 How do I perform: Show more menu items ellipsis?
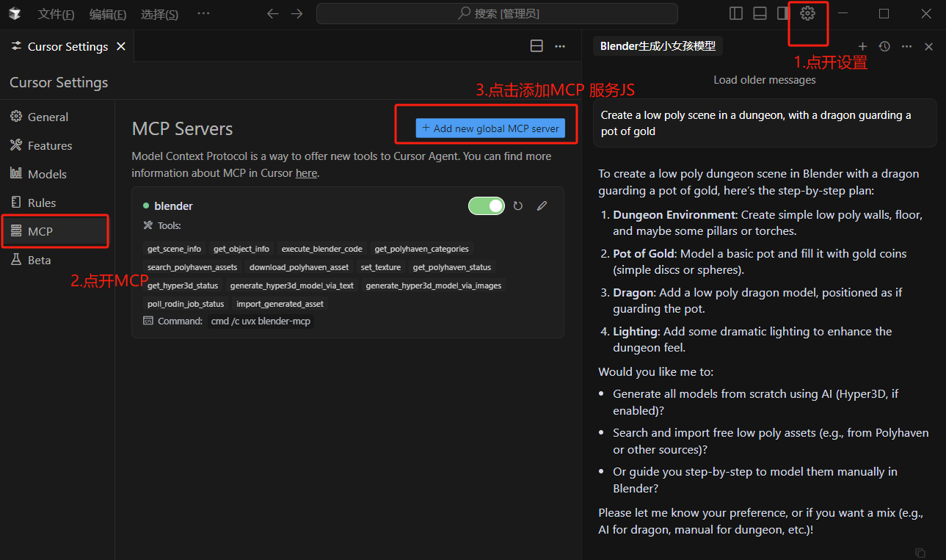203,13
